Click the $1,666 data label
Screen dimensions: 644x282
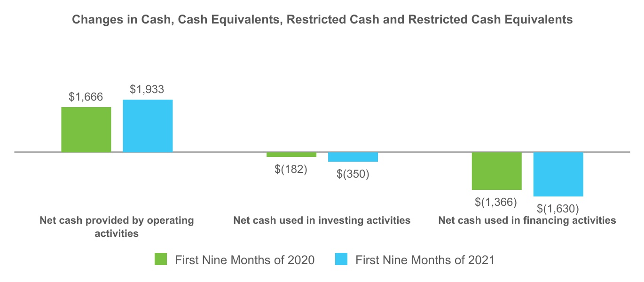[x=86, y=97]
